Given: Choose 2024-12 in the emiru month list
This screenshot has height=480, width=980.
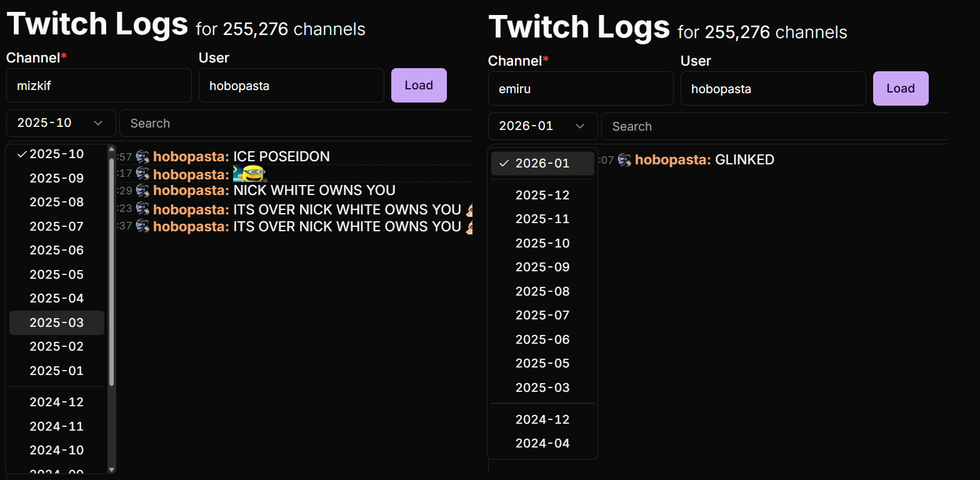Looking at the screenshot, I should (x=542, y=419).
